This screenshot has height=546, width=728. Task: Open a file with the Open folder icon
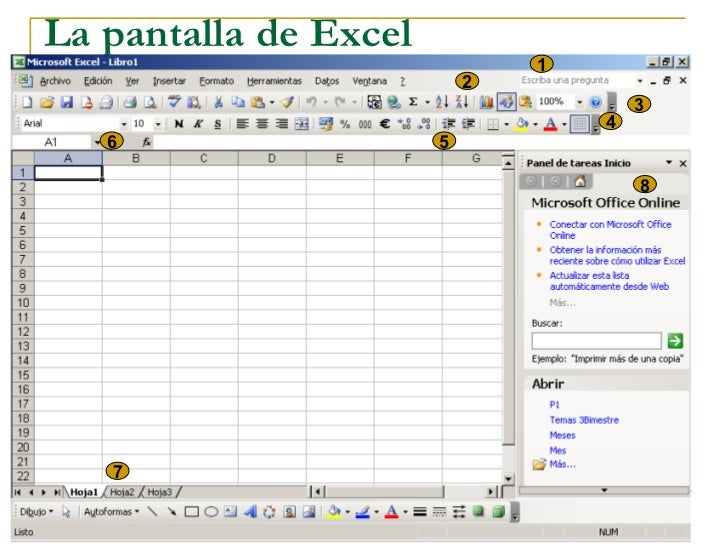[x=47, y=102]
